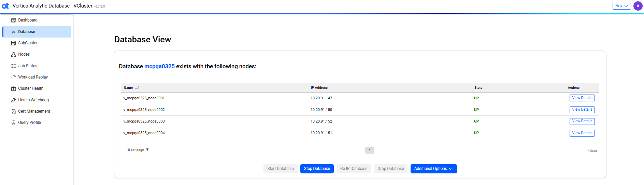Click the IP Address column header
The image size is (644, 185).
coord(319,88)
